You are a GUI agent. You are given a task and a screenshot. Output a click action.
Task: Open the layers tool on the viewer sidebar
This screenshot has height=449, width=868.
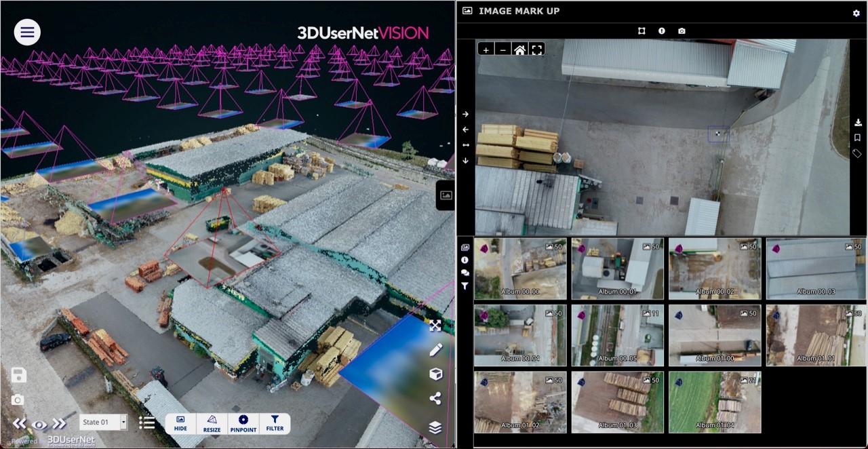coord(435,427)
